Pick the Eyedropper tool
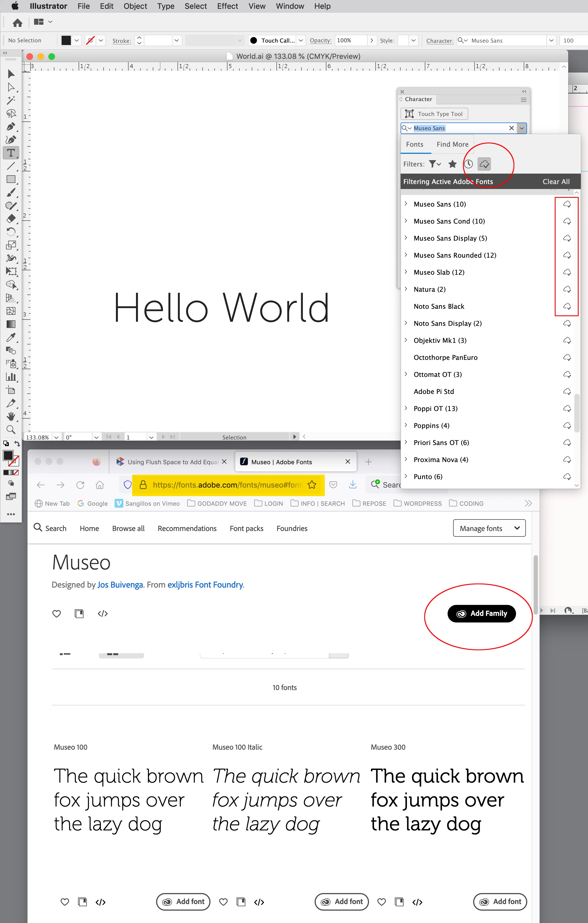The height and width of the screenshot is (923, 588). [11, 337]
